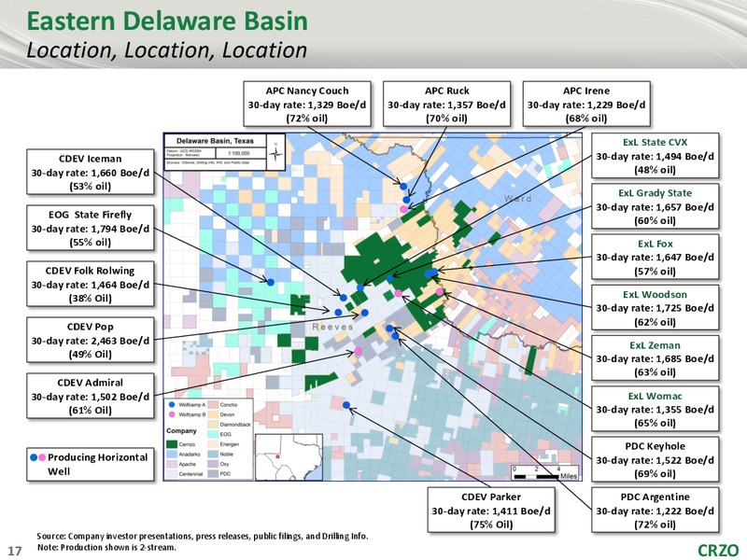
Task: Select the CDEV Parker callout box
Action: point(491,510)
